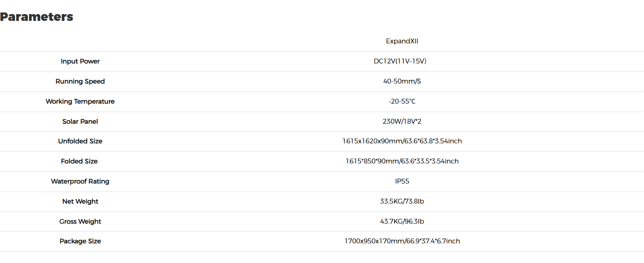Viewport: 644px width, 263px height.
Task: Click the Solar Panel row label
Action: point(80,122)
